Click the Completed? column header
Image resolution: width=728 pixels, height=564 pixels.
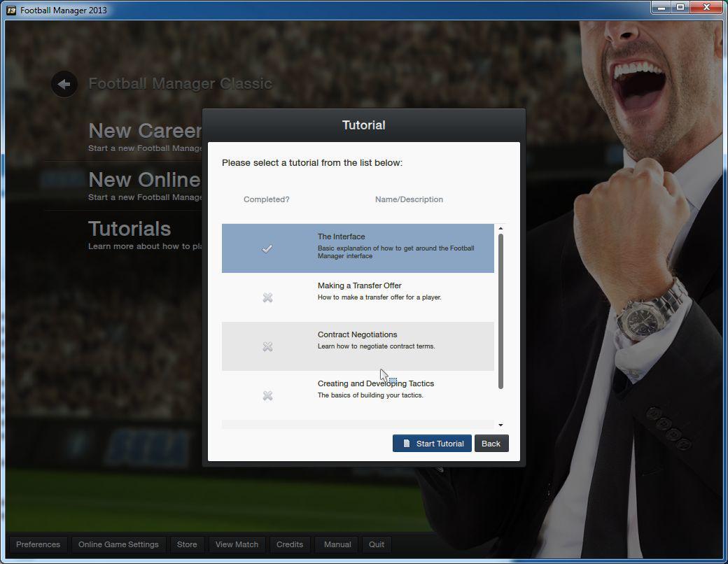point(267,199)
